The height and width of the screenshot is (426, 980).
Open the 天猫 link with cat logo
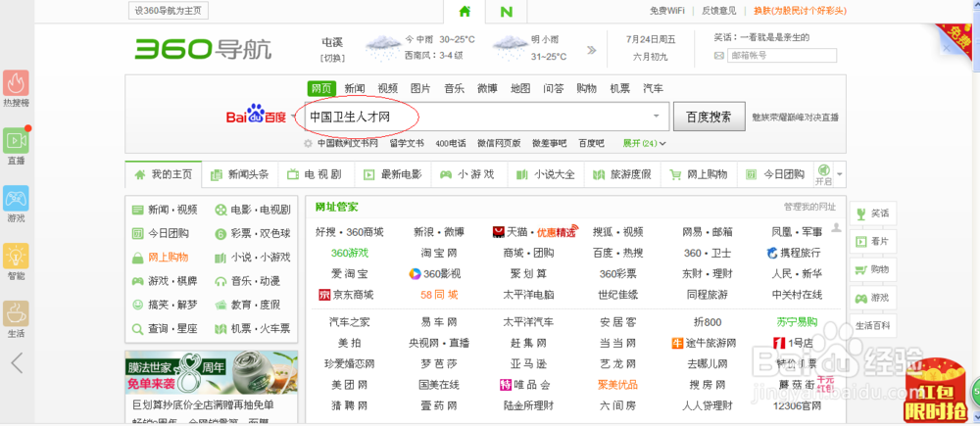510,232
